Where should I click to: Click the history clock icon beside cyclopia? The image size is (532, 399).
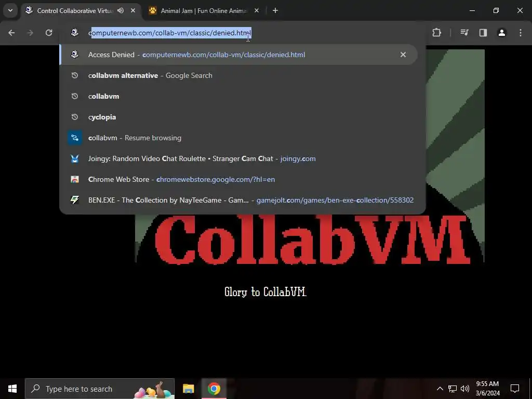pyautogui.click(x=75, y=117)
